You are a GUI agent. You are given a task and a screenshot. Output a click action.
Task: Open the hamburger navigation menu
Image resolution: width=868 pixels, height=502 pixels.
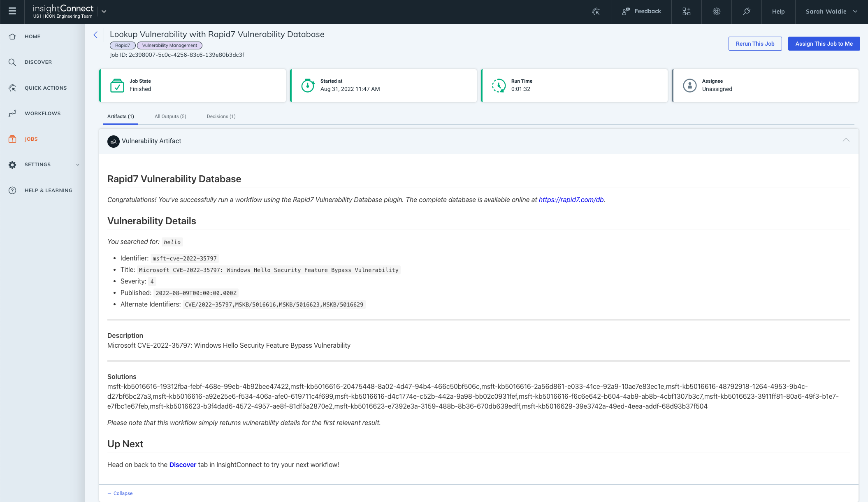point(12,12)
